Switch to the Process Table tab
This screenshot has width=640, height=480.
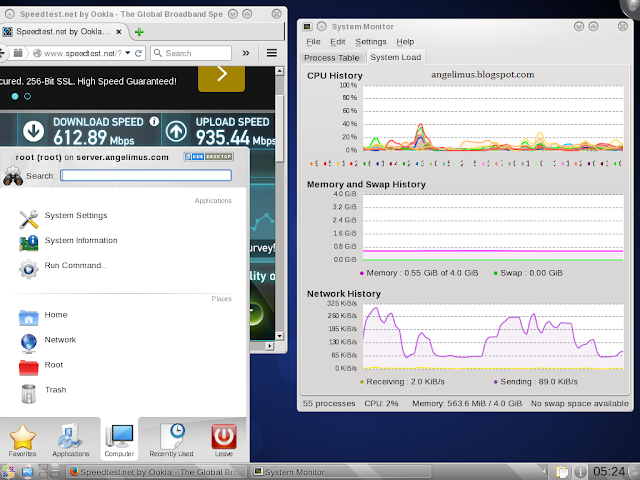pos(331,58)
